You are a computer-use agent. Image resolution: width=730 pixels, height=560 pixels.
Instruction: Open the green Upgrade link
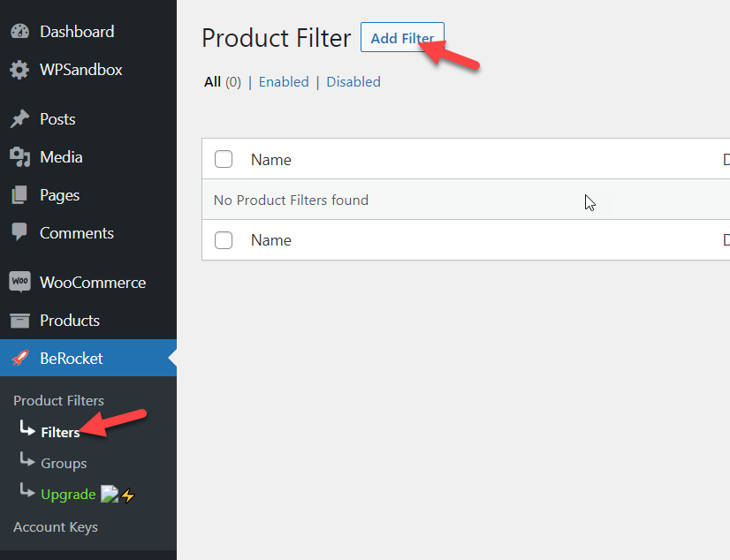click(x=68, y=495)
